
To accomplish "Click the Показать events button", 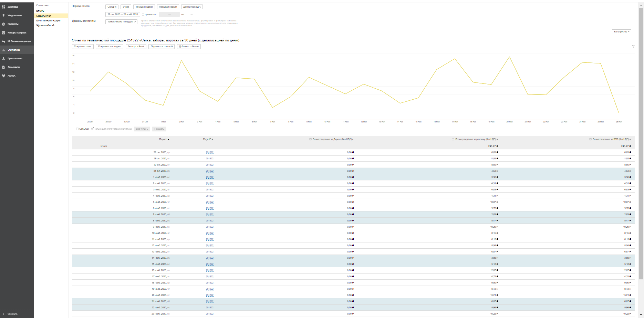I will pyautogui.click(x=159, y=129).
